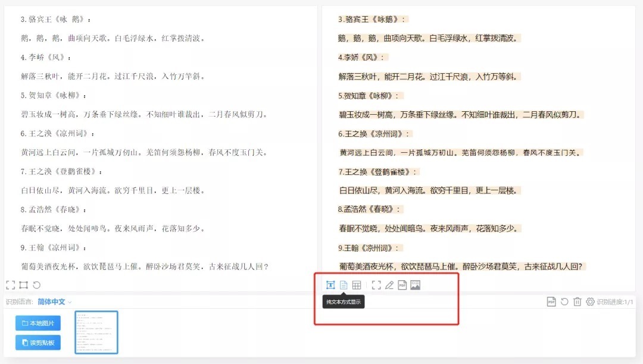Click the picture icon in result toolbar
The height and width of the screenshot is (364, 643).
416,285
